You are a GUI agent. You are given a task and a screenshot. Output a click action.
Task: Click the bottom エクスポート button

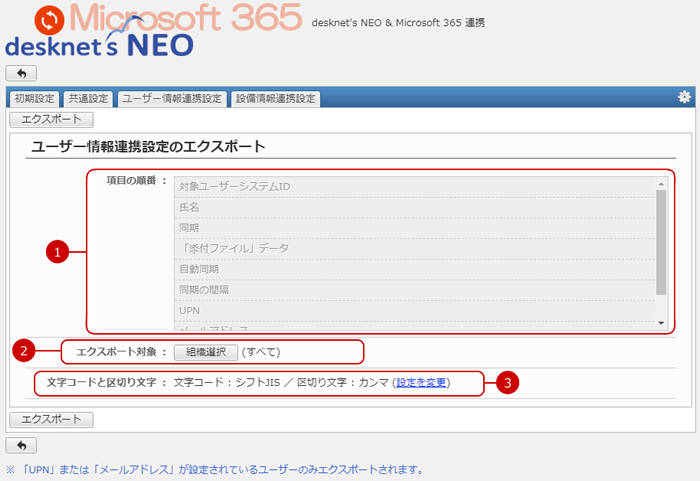(51, 420)
